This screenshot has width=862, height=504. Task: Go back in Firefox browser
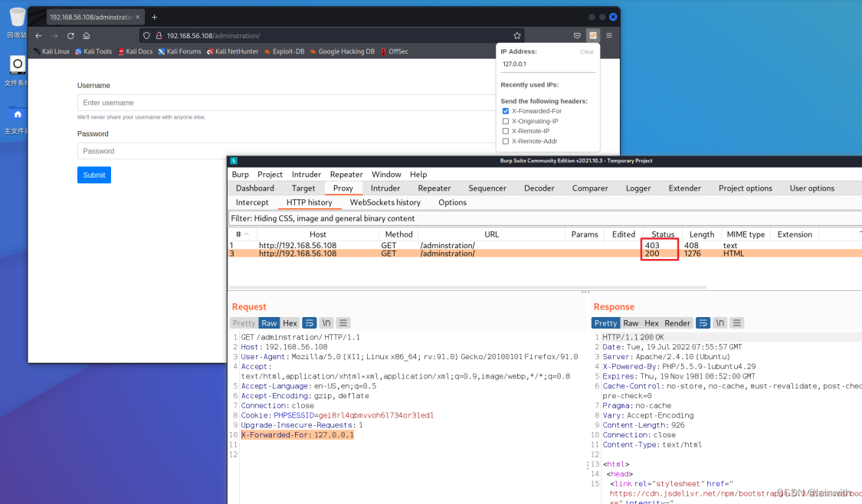pyautogui.click(x=38, y=36)
